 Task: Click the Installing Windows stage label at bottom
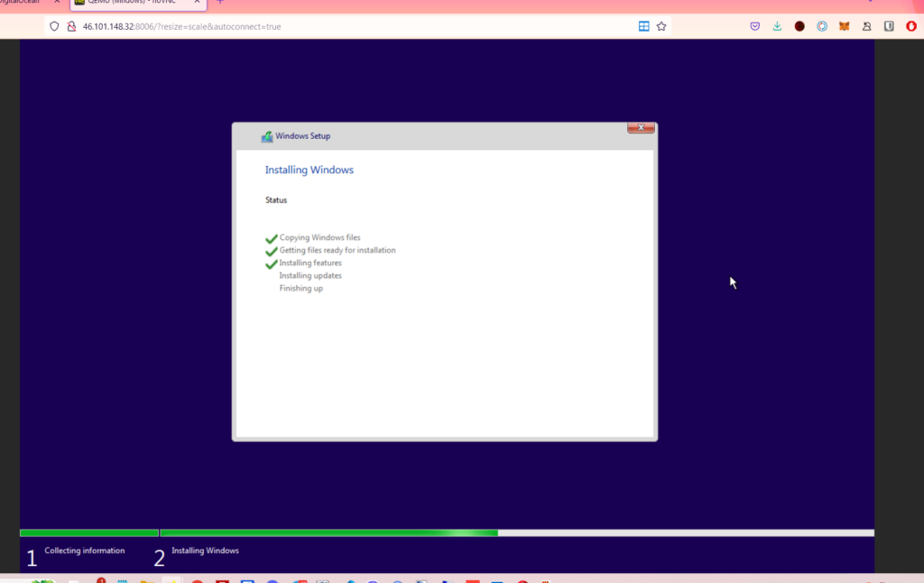[x=205, y=551]
